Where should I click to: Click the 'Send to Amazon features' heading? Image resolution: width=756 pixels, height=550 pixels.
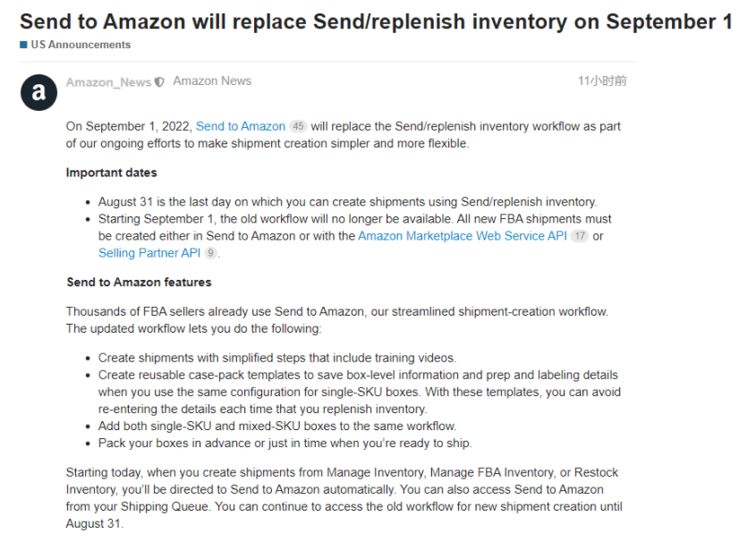139,283
